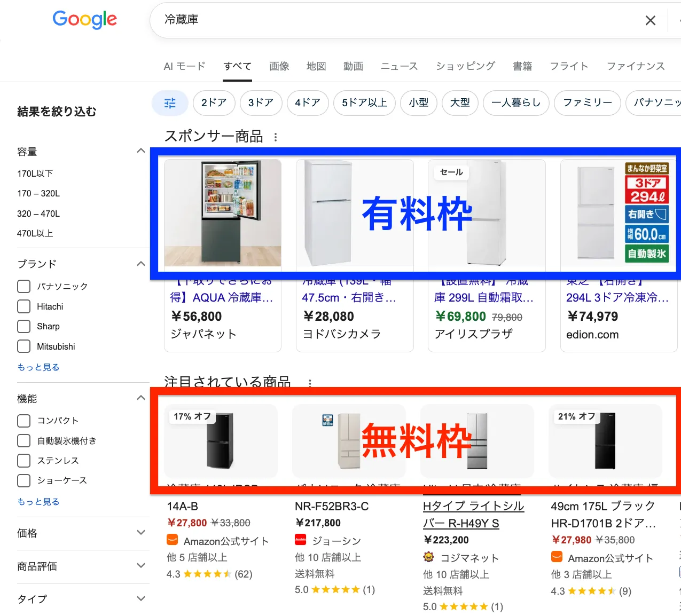The height and width of the screenshot is (616, 681).
Task: Switch to the ニュース tab
Action: tap(399, 66)
